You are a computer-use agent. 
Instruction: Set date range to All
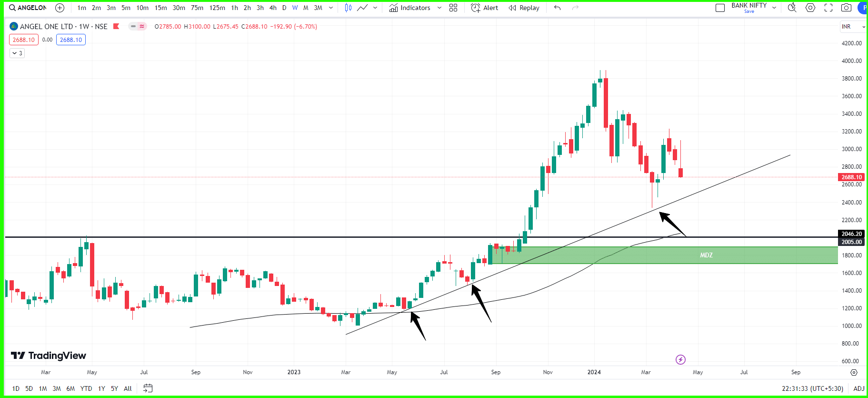tap(128, 388)
